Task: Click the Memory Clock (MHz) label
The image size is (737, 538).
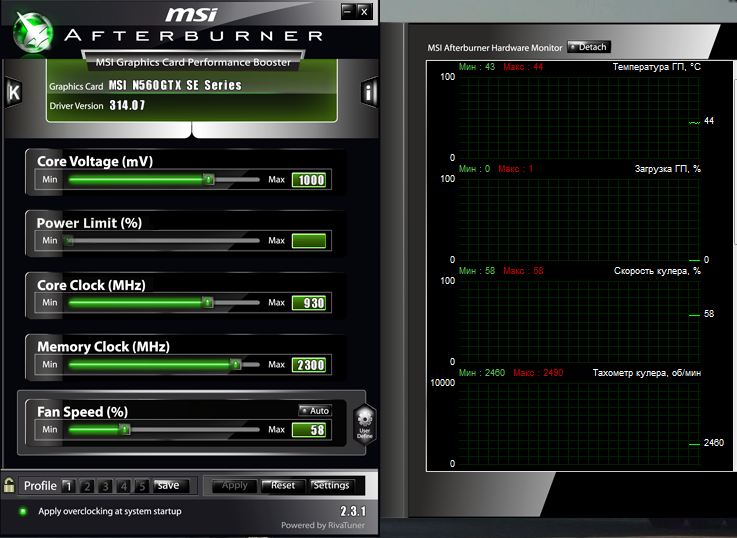Action: pos(103,347)
